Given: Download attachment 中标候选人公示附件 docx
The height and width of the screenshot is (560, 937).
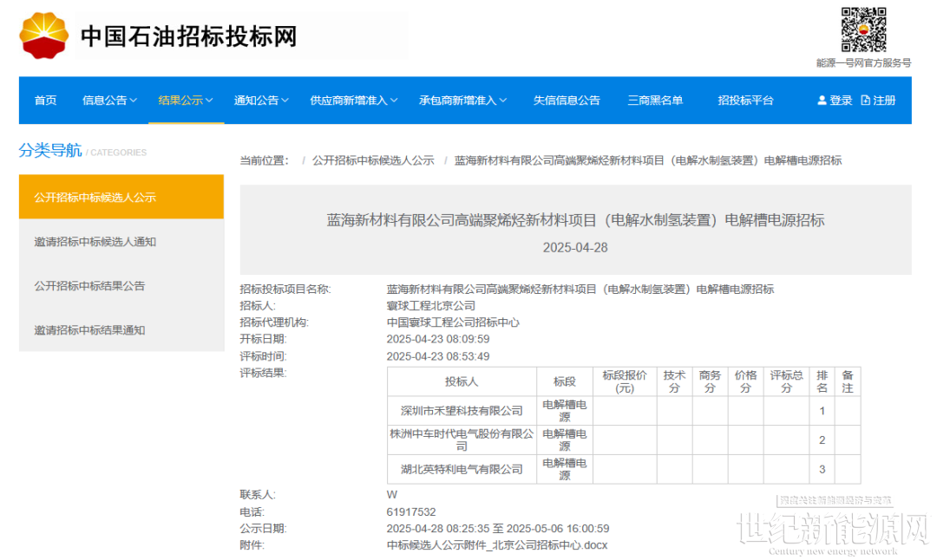Looking at the screenshot, I should (x=496, y=545).
